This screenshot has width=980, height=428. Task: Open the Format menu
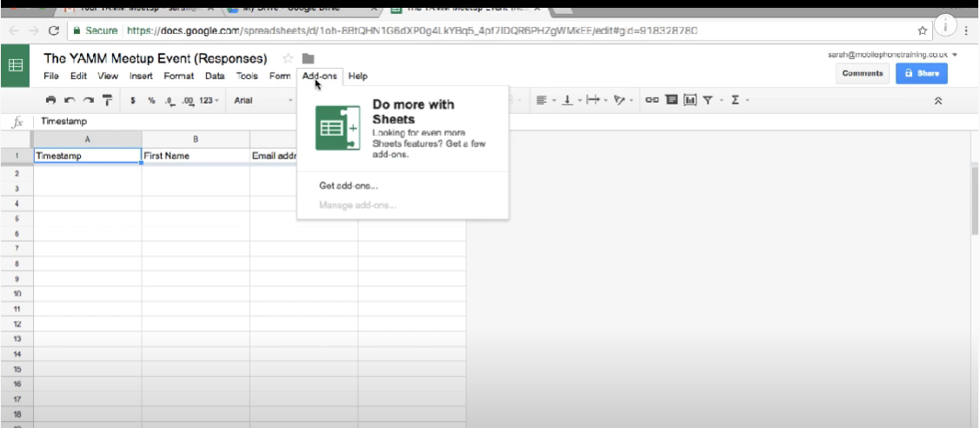pos(179,77)
